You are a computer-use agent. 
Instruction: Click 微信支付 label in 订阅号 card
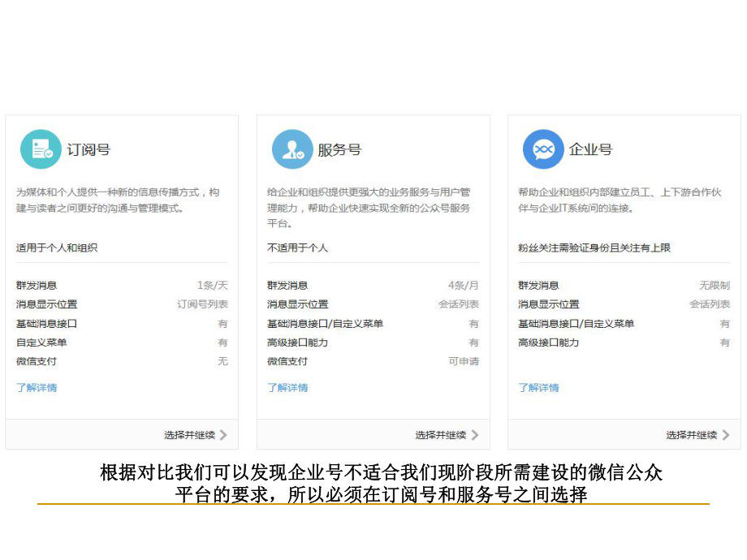[37, 361]
